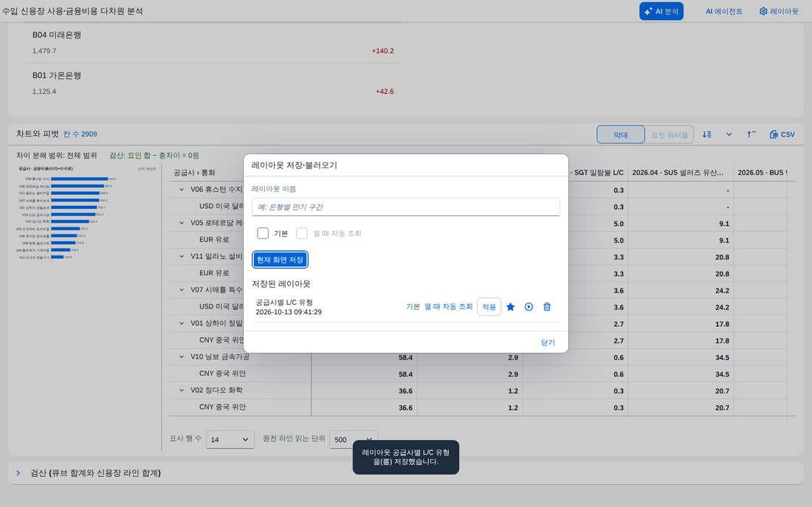The image size is (812, 507).
Task: Click 현재 화면 저장 button
Action: click(281, 260)
